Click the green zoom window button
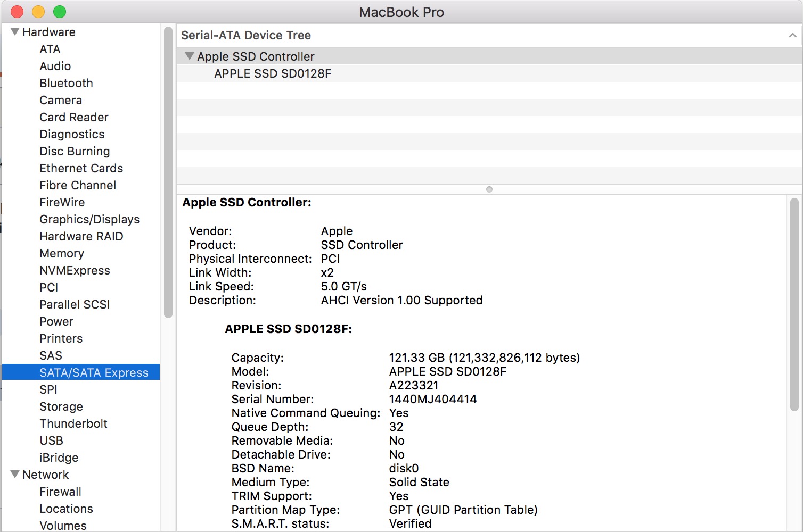 tap(60, 12)
